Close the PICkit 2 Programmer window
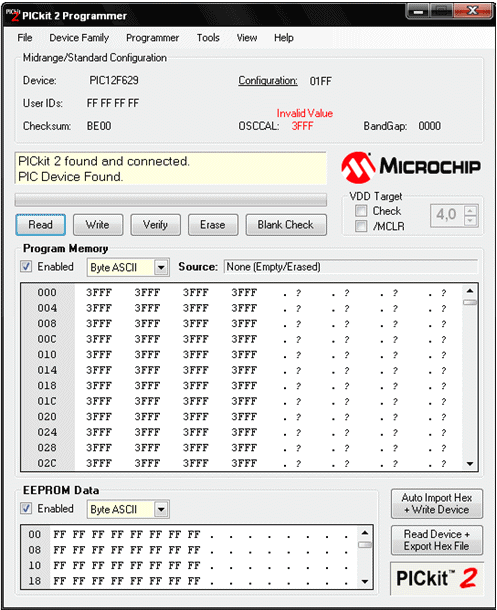The height and width of the screenshot is (610, 497). [472, 11]
